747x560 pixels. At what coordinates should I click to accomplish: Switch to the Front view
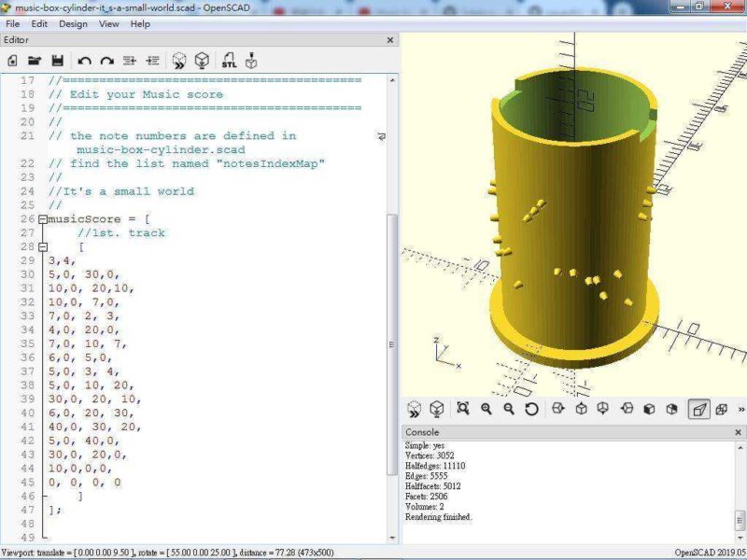649,409
